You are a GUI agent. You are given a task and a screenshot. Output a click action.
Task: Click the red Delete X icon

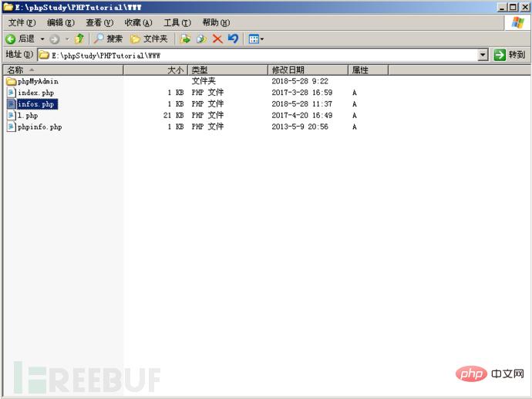click(x=217, y=39)
